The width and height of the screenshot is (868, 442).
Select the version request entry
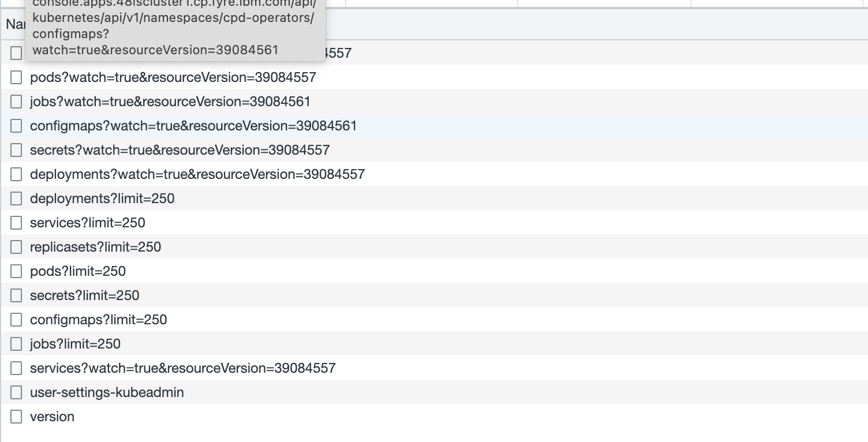[x=52, y=416]
